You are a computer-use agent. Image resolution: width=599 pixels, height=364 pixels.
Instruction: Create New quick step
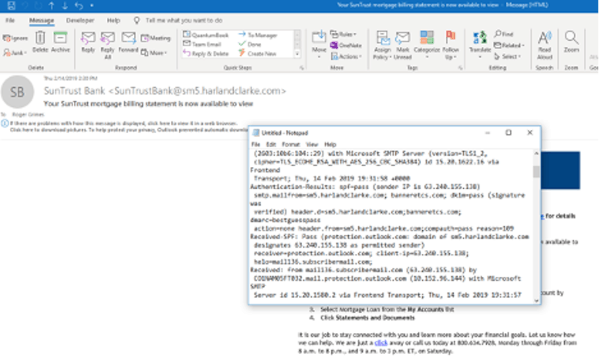(x=257, y=53)
